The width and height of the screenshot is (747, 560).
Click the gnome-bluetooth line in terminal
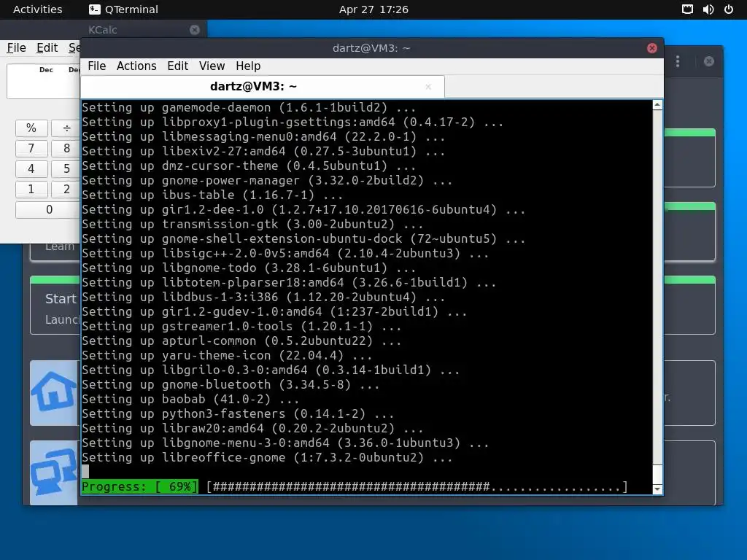[231, 385]
